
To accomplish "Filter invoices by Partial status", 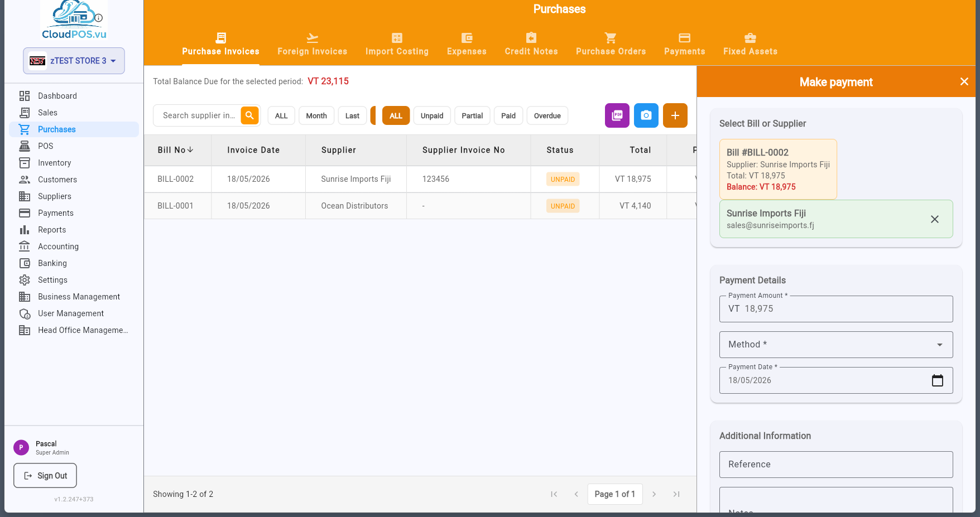I will 472,115.
